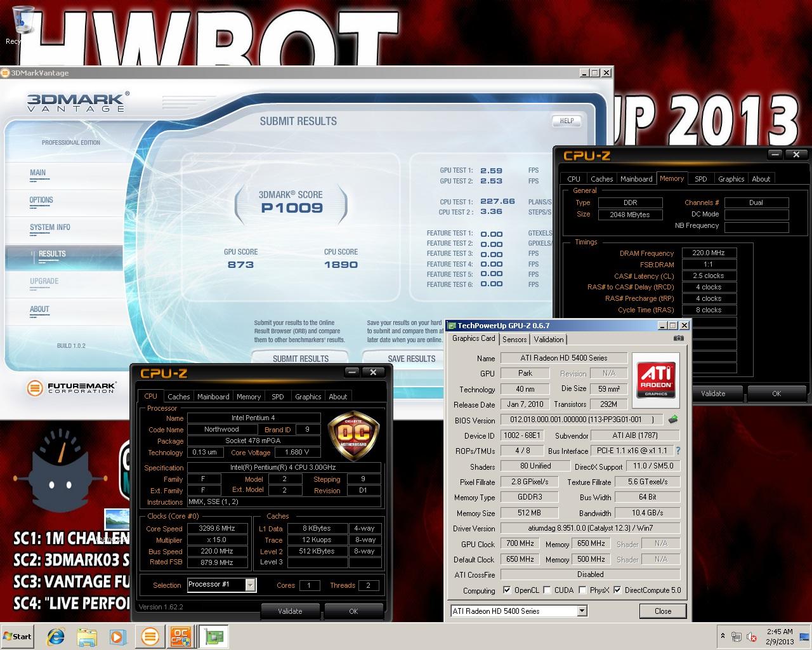
Task: Click the GPU-Z title bar icon
Action: 452,326
